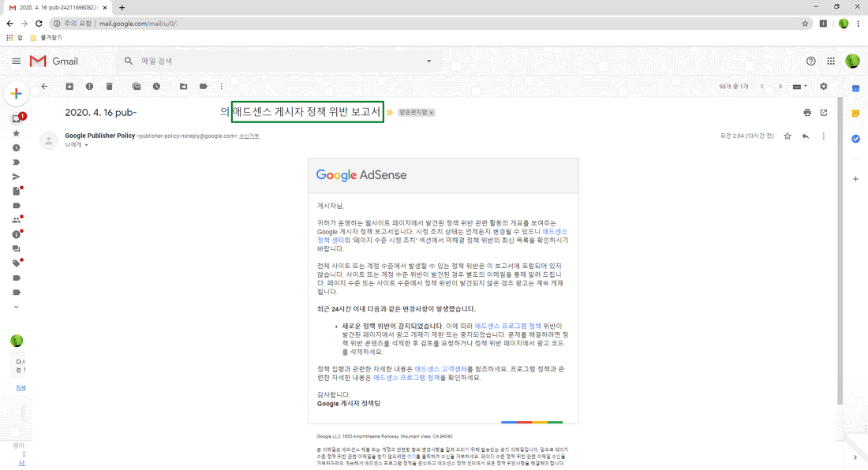This screenshot has height=470, width=868.
Task: Open the Social category people icon
Action: (x=17, y=219)
